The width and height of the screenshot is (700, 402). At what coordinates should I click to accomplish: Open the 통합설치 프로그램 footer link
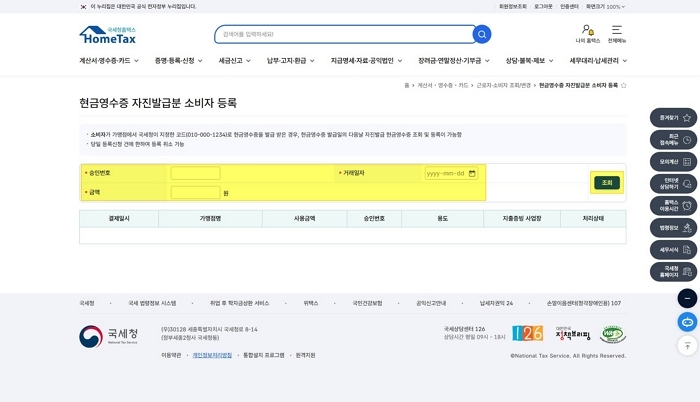pyautogui.click(x=263, y=356)
